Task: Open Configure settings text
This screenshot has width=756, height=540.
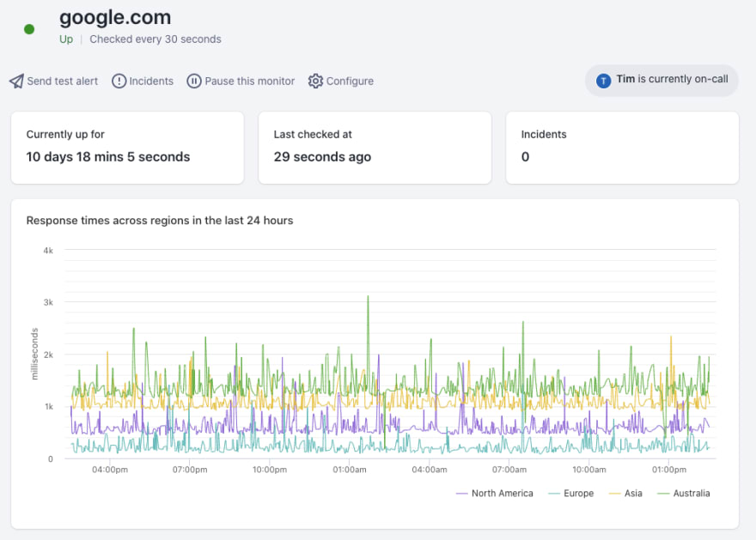Action: tap(350, 81)
